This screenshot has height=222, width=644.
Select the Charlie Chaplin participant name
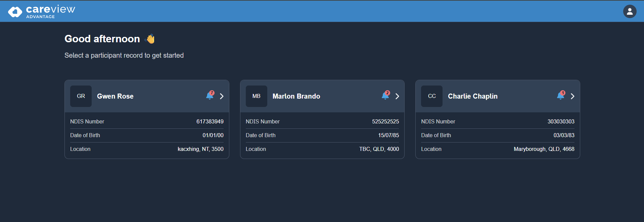[472, 96]
